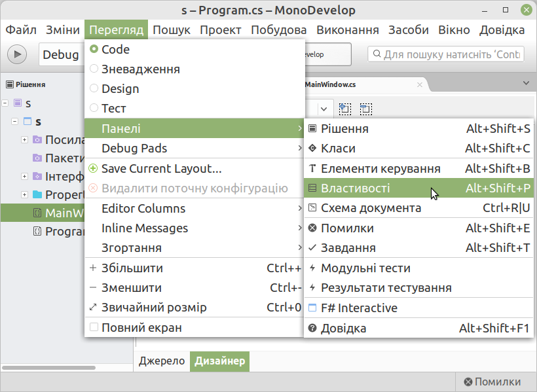Screen dimensions: 537x392
Task: Click the Пакети folder icon in tree
Action: pos(37,158)
